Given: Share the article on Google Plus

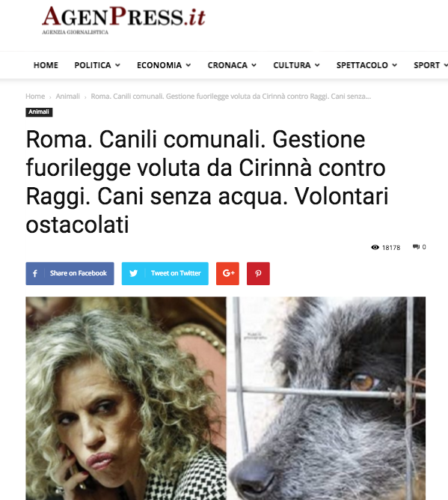Looking at the screenshot, I should click(227, 273).
